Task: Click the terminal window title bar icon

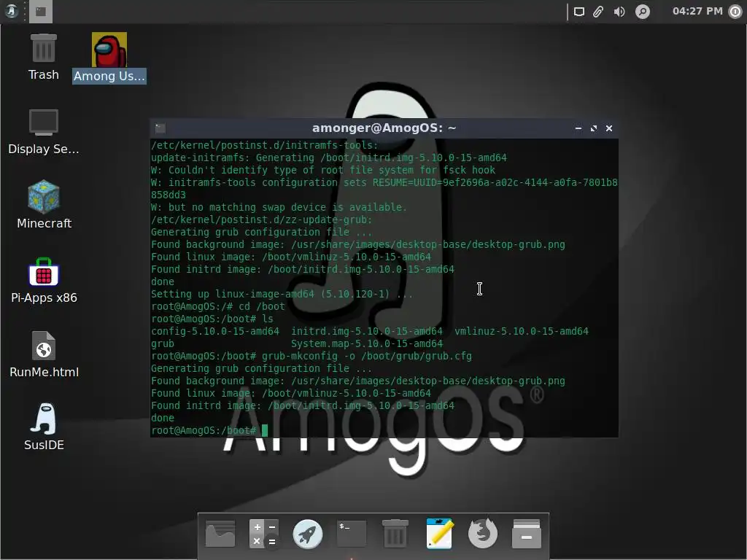Action: coord(160,128)
